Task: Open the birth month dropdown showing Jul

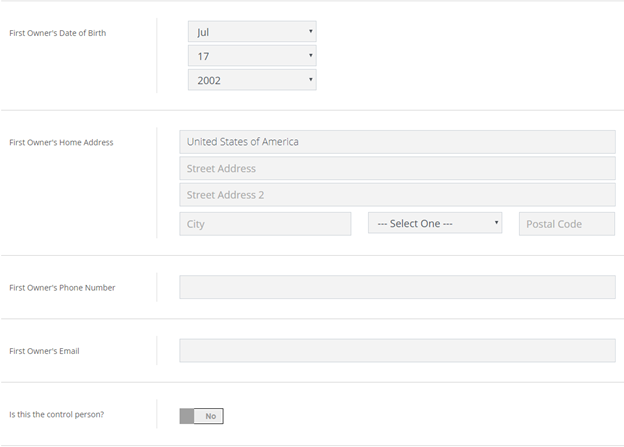Action: (251, 32)
